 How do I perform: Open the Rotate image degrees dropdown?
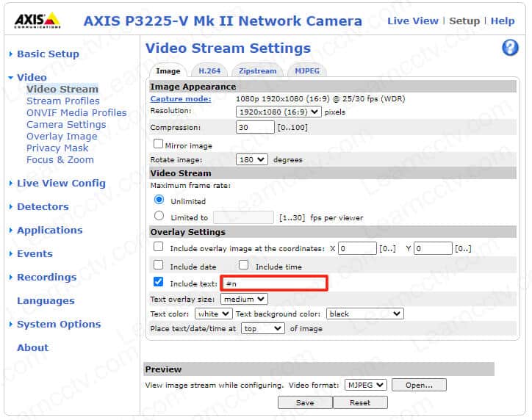[x=252, y=159]
